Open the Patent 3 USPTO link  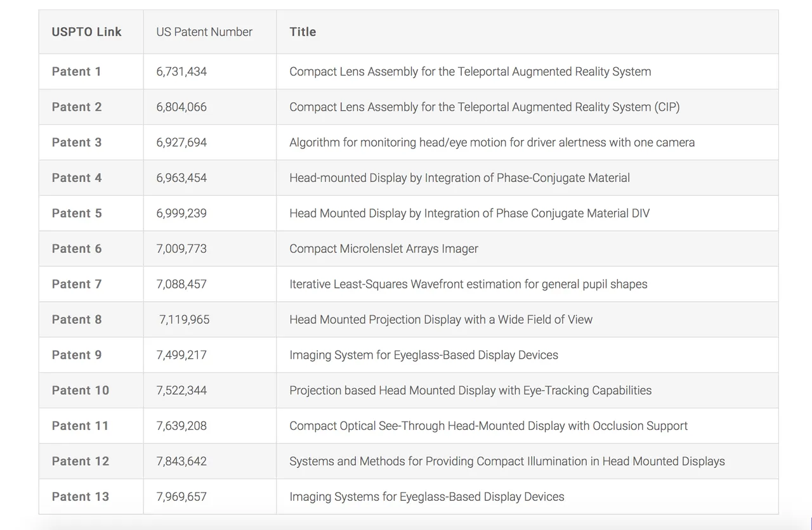(77, 143)
